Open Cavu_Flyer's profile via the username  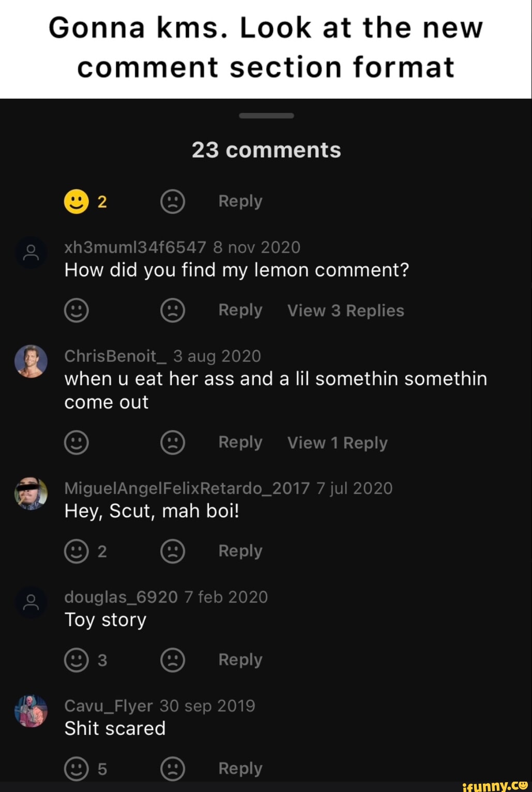click(x=107, y=706)
